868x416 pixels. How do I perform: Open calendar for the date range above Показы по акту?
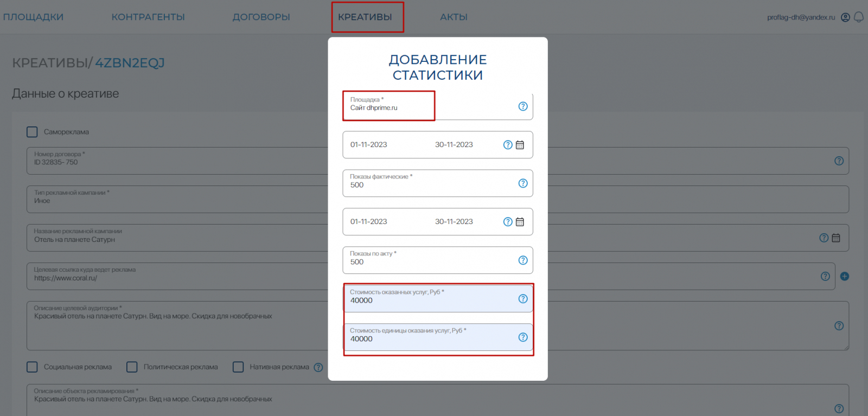click(x=520, y=222)
